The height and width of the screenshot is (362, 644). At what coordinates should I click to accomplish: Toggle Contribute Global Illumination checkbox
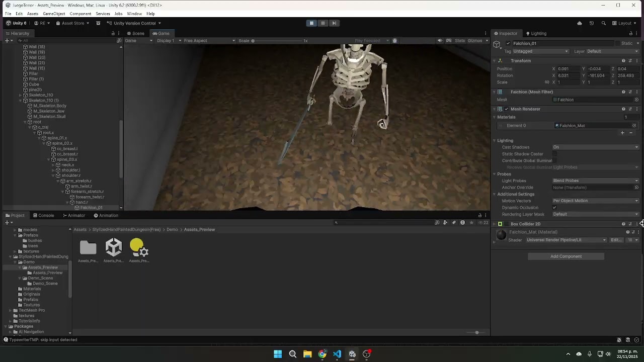pos(554,161)
